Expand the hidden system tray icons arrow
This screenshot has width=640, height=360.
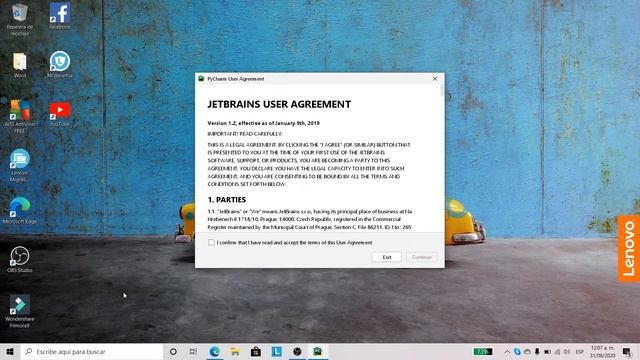pos(507,351)
